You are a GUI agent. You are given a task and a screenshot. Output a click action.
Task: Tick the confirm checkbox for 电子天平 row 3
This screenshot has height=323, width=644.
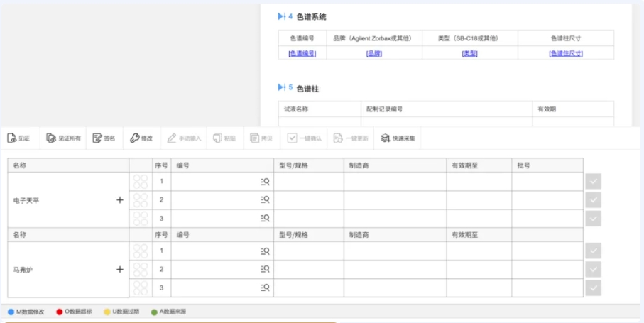[594, 219]
